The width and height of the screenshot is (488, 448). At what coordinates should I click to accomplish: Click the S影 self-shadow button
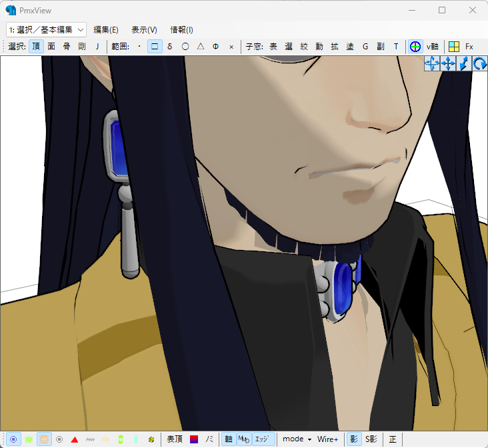click(371, 439)
